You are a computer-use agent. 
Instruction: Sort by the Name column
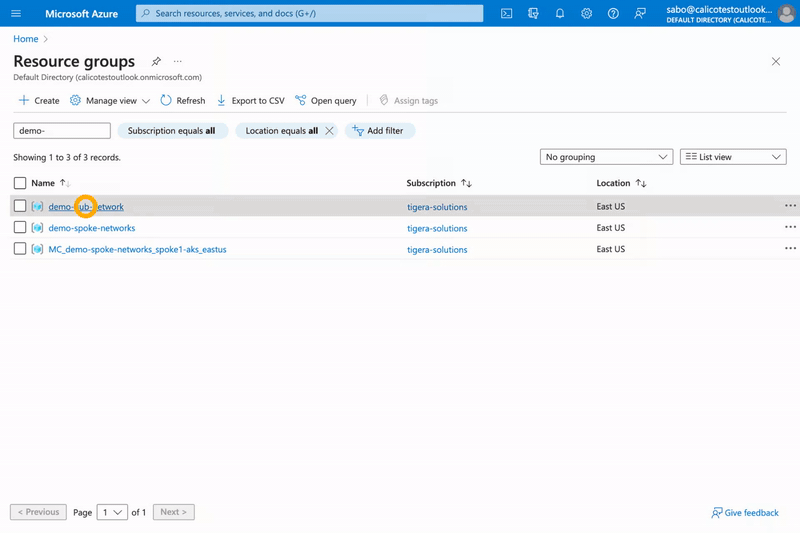click(x=51, y=183)
